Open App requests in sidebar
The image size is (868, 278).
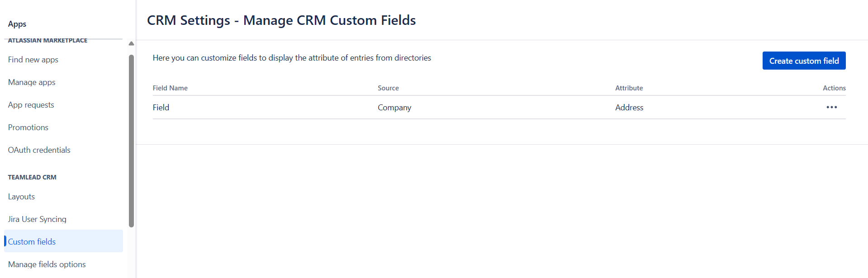[x=31, y=105]
